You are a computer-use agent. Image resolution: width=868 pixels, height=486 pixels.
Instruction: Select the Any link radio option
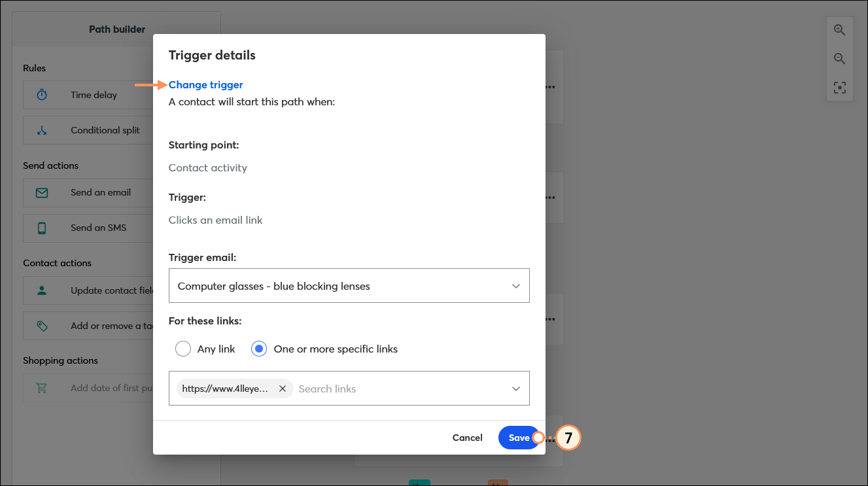coord(183,349)
